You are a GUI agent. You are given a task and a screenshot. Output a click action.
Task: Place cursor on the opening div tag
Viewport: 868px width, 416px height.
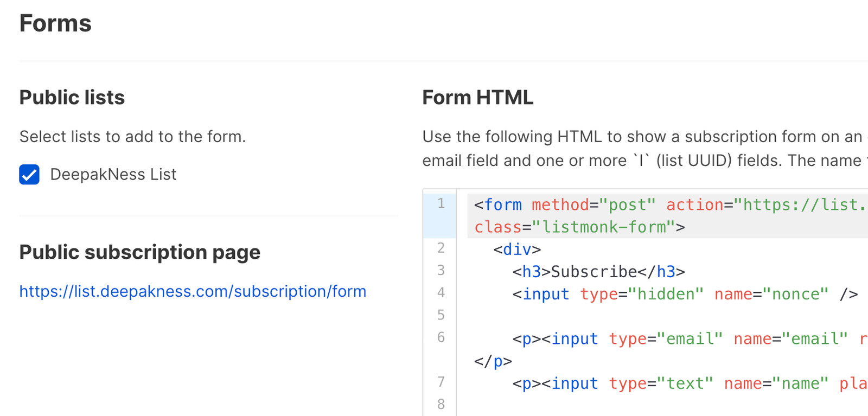517,249
